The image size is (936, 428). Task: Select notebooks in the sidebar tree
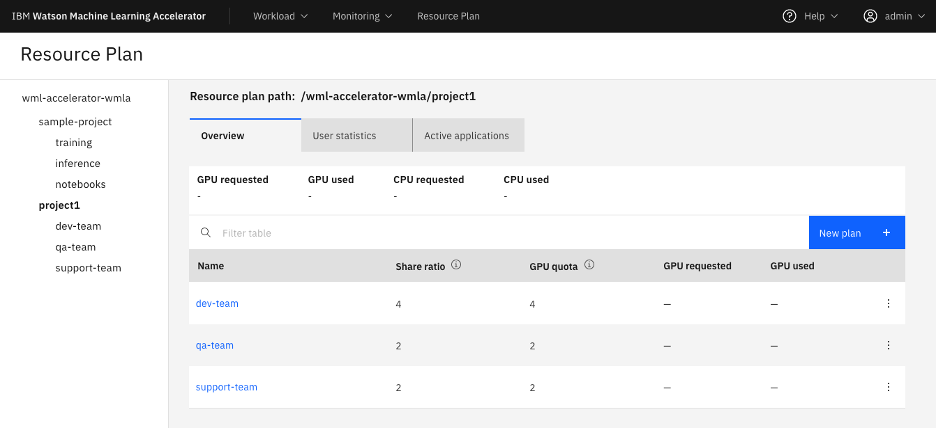[81, 184]
